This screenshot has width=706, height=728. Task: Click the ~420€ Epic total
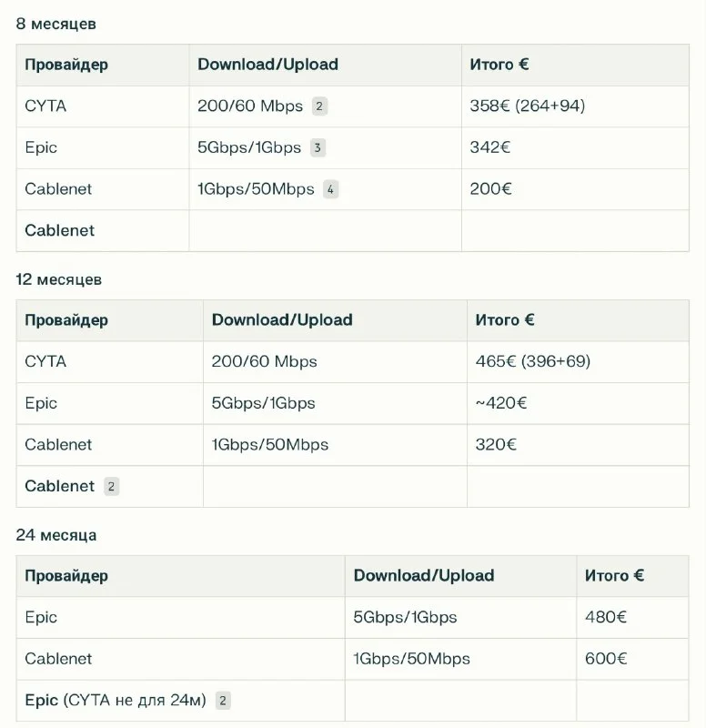tap(500, 403)
